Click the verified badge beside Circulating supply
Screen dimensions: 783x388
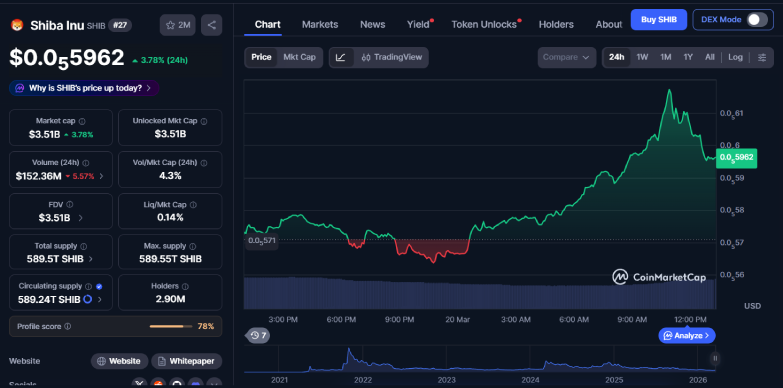99,287
